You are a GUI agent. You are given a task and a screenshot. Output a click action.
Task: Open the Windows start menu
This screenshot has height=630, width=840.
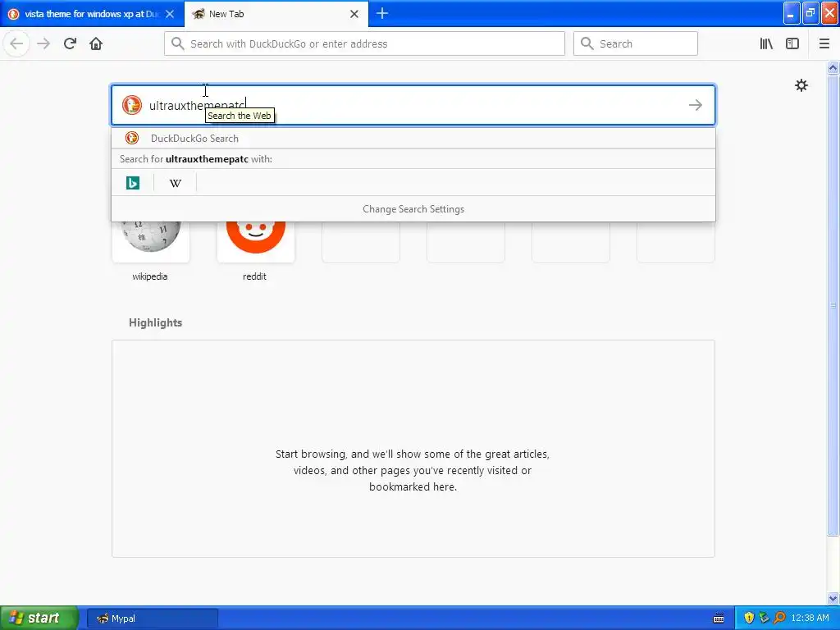tap(39, 618)
